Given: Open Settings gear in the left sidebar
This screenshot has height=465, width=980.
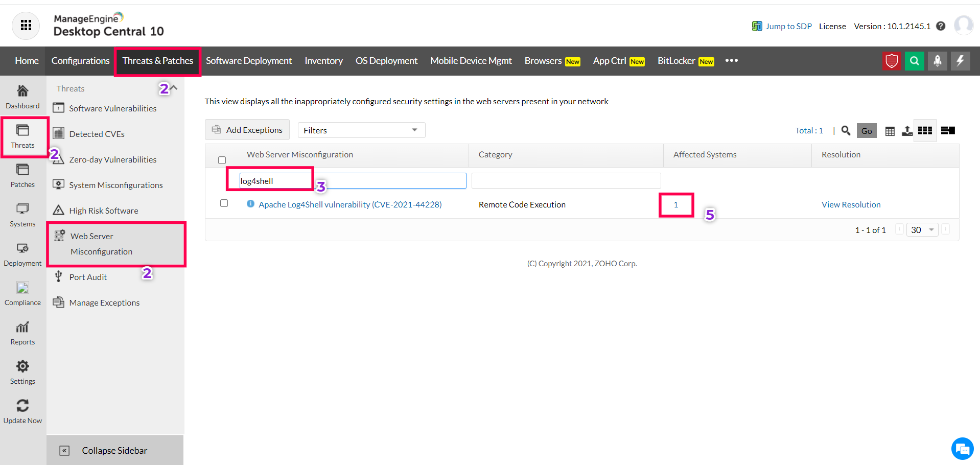Looking at the screenshot, I should (x=22, y=373).
